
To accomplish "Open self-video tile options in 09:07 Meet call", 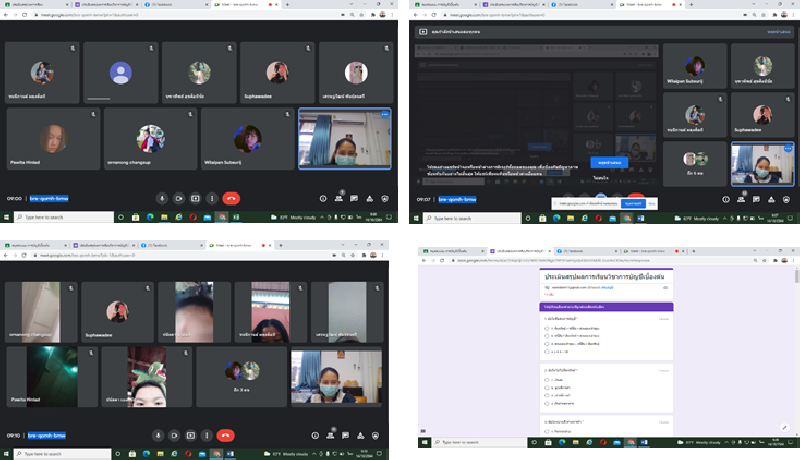I will (787, 148).
